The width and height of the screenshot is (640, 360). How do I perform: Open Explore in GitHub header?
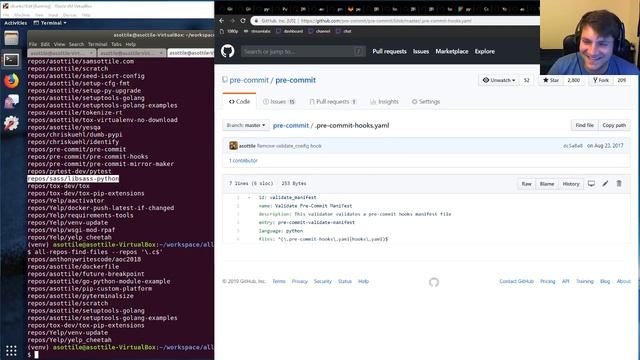484,51
